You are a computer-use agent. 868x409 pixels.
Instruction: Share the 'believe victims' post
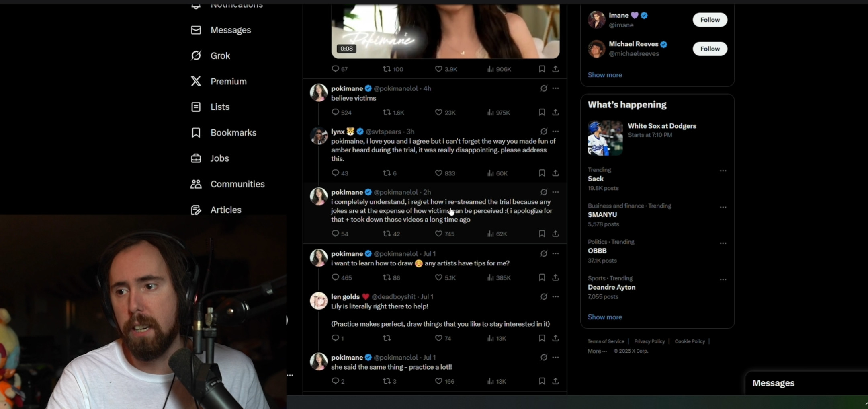coord(555,112)
